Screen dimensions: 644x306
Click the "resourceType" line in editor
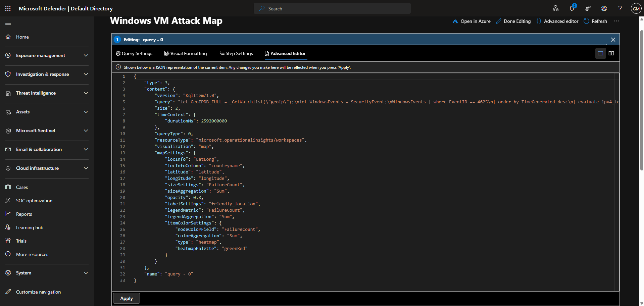231,140
